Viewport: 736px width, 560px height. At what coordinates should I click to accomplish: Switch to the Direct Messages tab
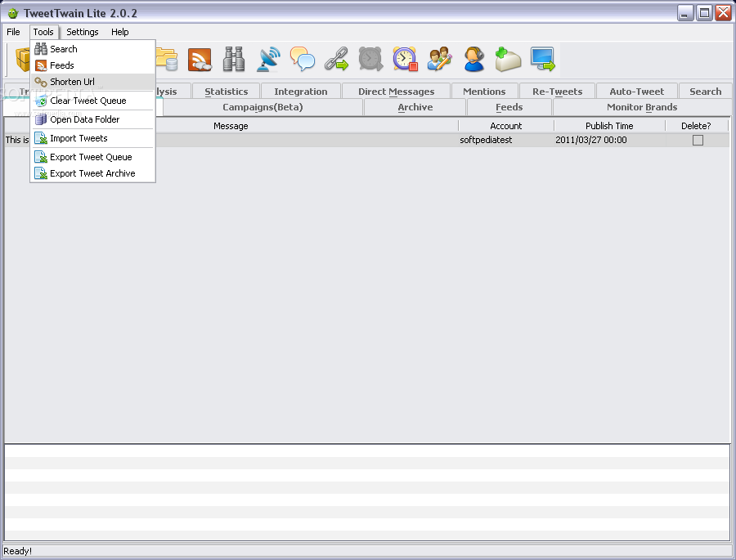tap(396, 92)
